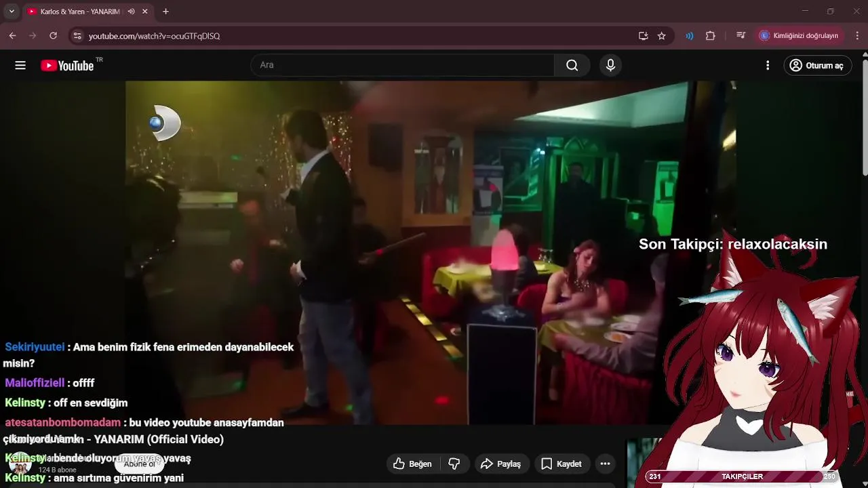Save the video with Kaydet
Image resolution: width=868 pixels, height=488 pixels.
[561, 464]
